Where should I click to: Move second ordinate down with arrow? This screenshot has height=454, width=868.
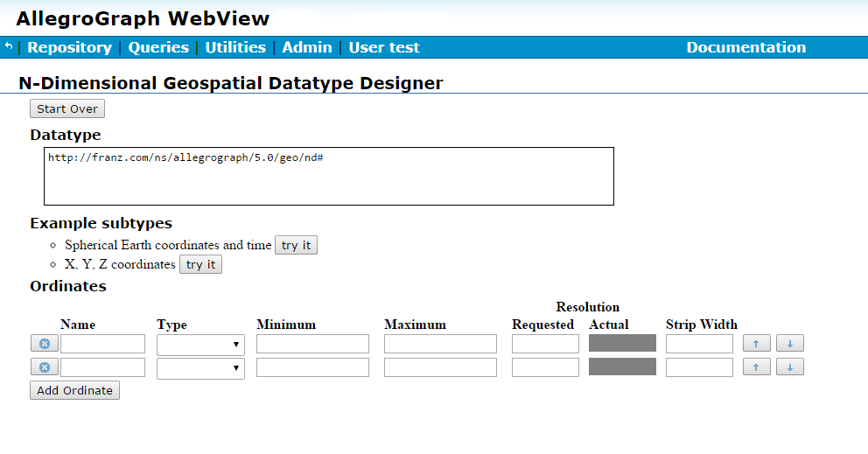789,367
